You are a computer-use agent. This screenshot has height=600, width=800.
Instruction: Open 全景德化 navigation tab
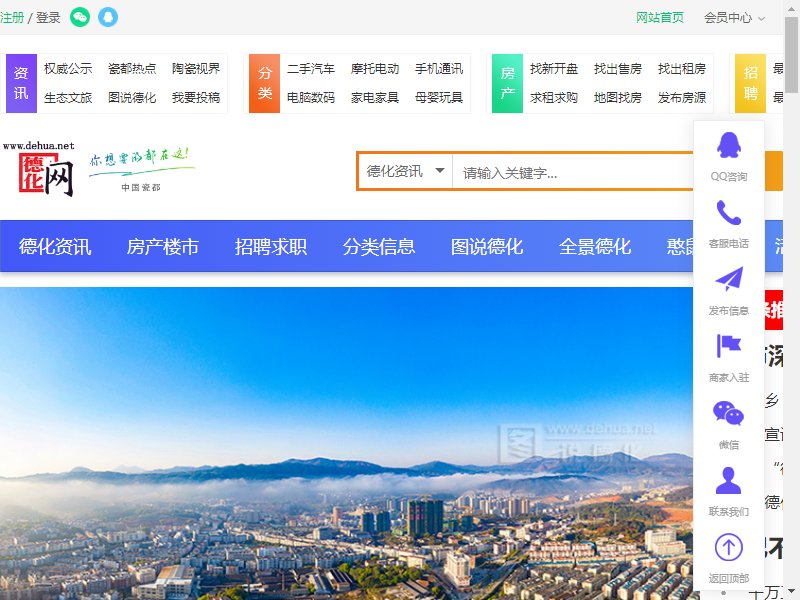coord(595,246)
